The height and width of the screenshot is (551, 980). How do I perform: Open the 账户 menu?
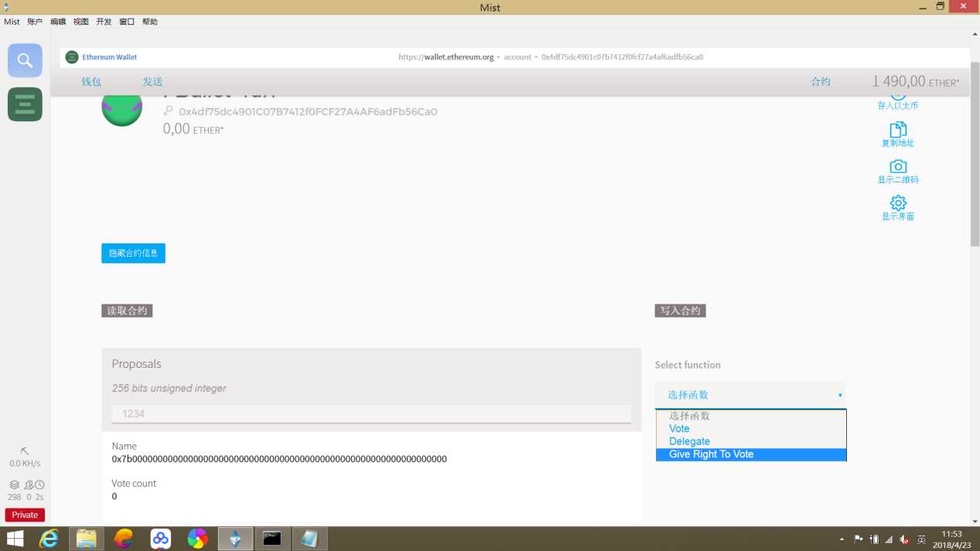point(35,22)
